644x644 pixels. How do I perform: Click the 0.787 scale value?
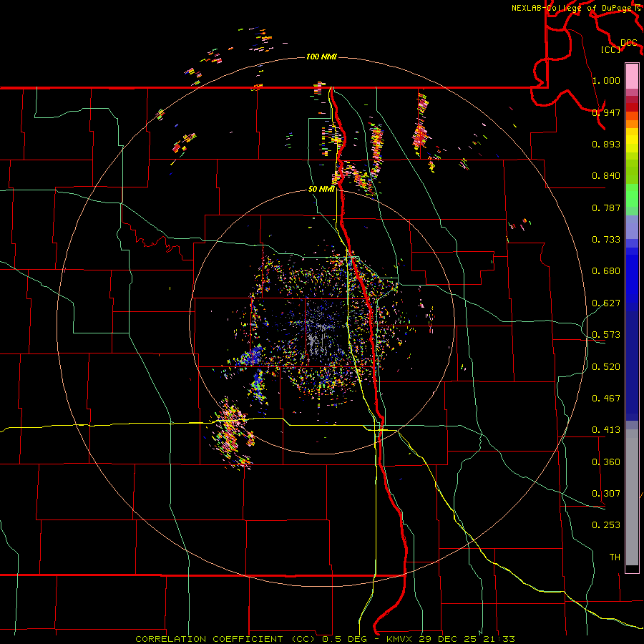click(x=606, y=208)
